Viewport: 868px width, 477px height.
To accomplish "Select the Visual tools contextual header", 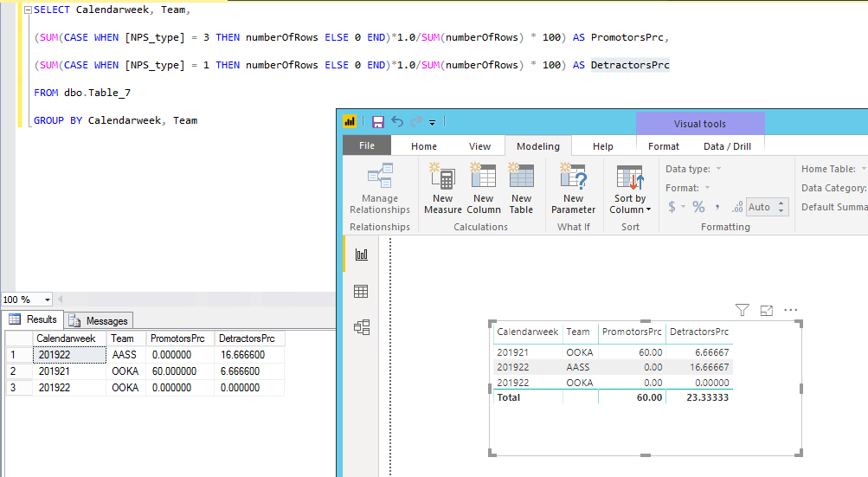I will pos(700,124).
